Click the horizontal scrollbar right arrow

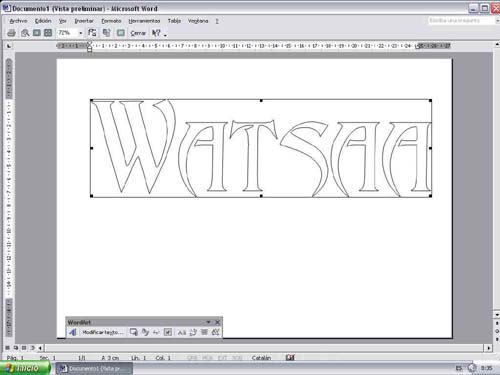(x=489, y=348)
